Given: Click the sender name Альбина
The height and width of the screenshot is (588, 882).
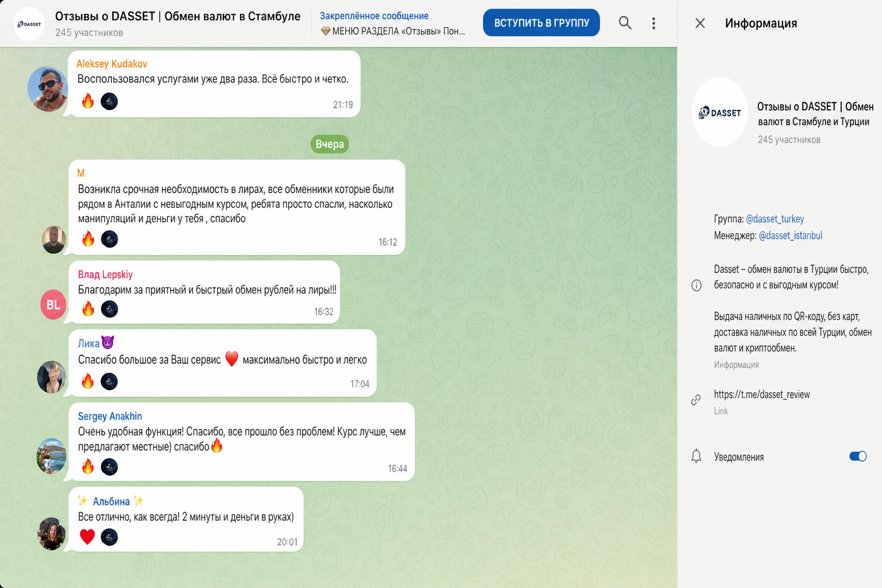Looking at the screenshot, I should [x=111, y=501].
